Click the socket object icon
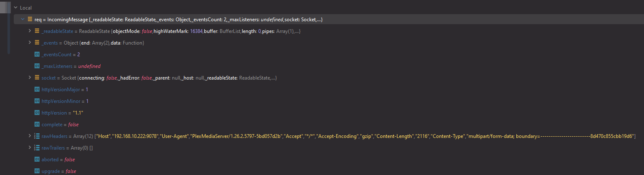This screenshot has width=644, height=175. (x=37, y=78)
